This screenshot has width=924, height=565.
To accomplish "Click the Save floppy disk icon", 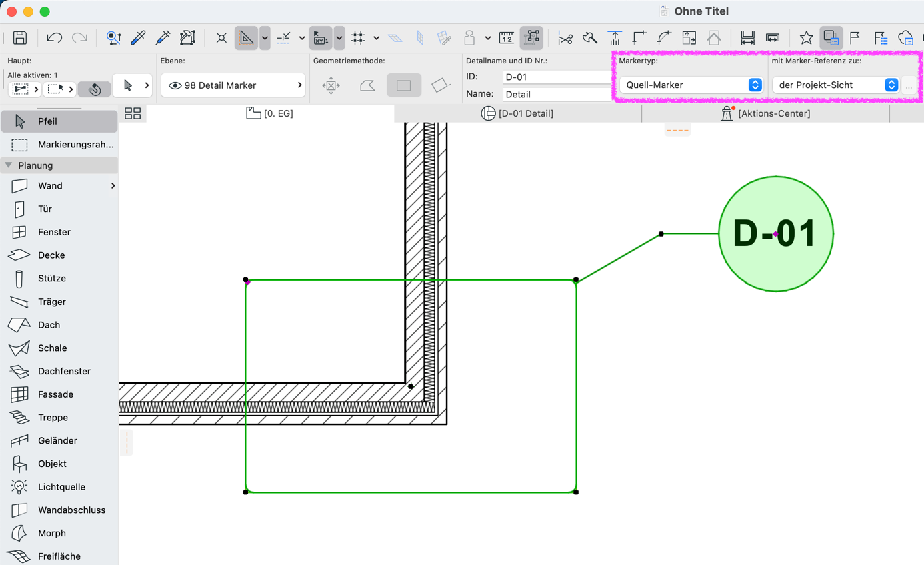I will (x=20, y=38).
